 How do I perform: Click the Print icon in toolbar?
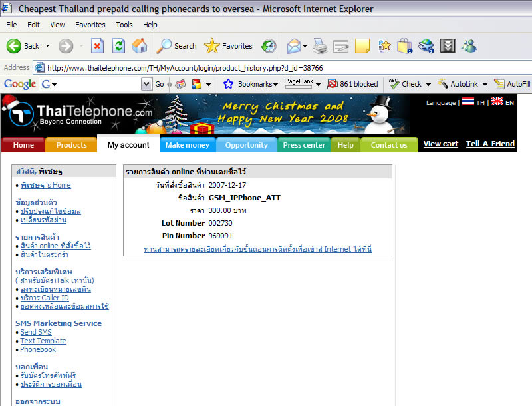tap(320, 46)
